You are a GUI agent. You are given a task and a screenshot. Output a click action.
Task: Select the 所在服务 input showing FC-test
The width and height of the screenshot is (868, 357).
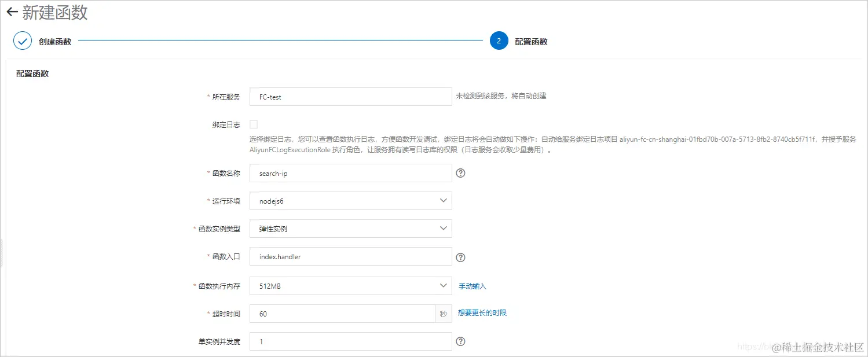pos(350,97)
